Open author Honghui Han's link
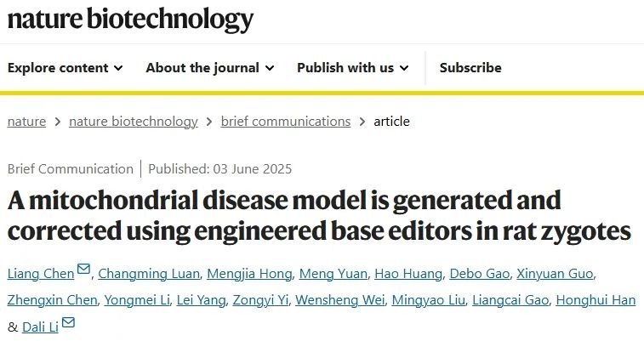The height and width of the screenshot is (341, 644). 596,300
